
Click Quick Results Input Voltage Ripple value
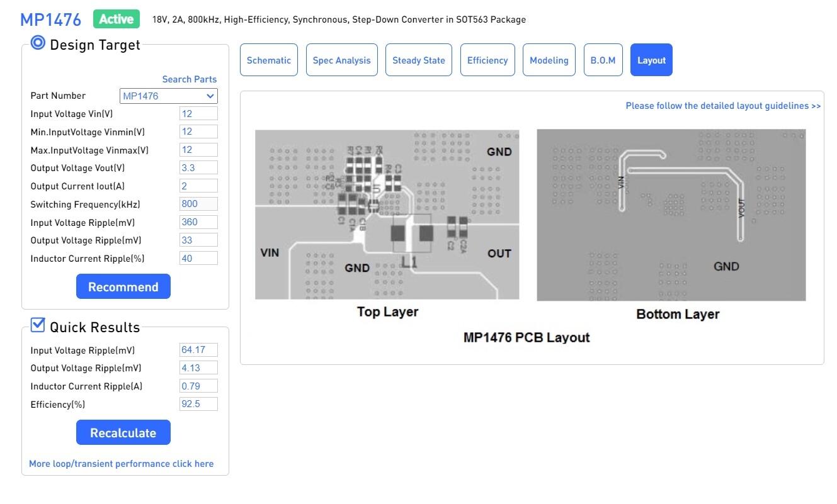click(198, 350)
